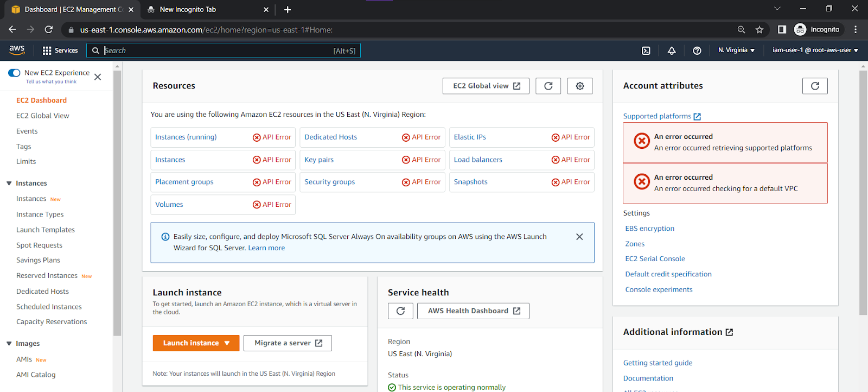Open Launch Templates in the sidebar
The height and width of the screenshot is (392, 868).
point(46,230)
